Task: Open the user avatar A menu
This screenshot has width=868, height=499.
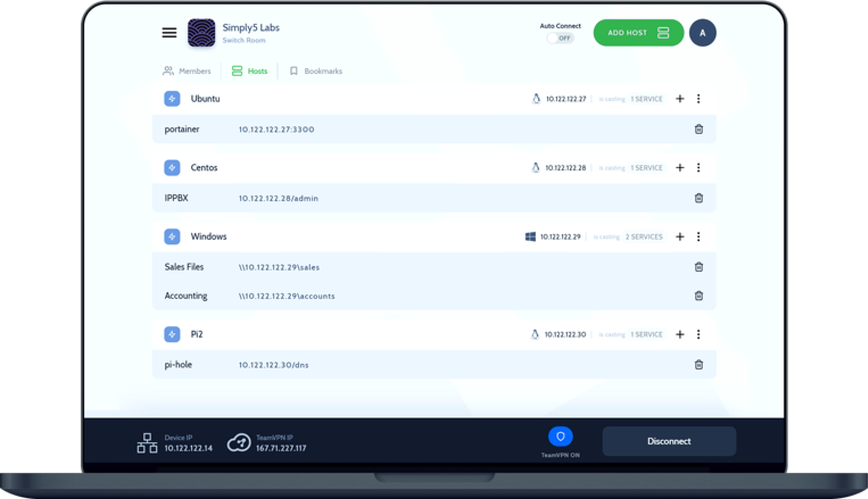Action: coord(702,32)
